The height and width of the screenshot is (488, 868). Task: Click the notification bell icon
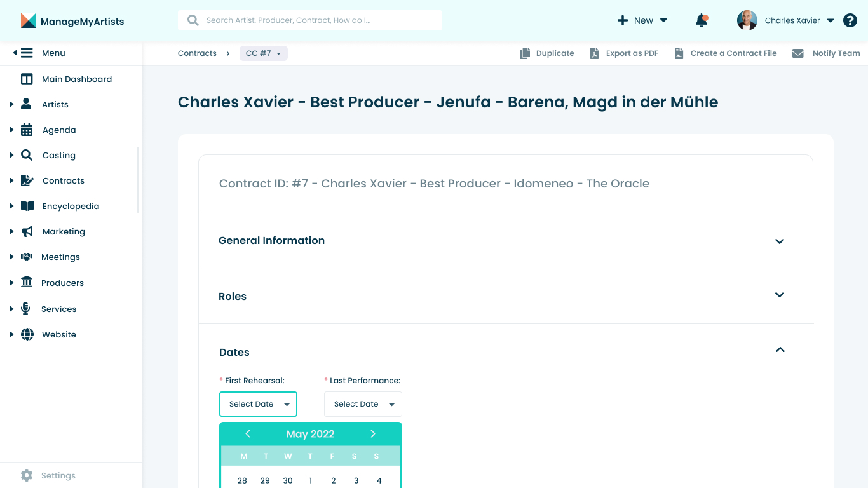click(702, 20)
